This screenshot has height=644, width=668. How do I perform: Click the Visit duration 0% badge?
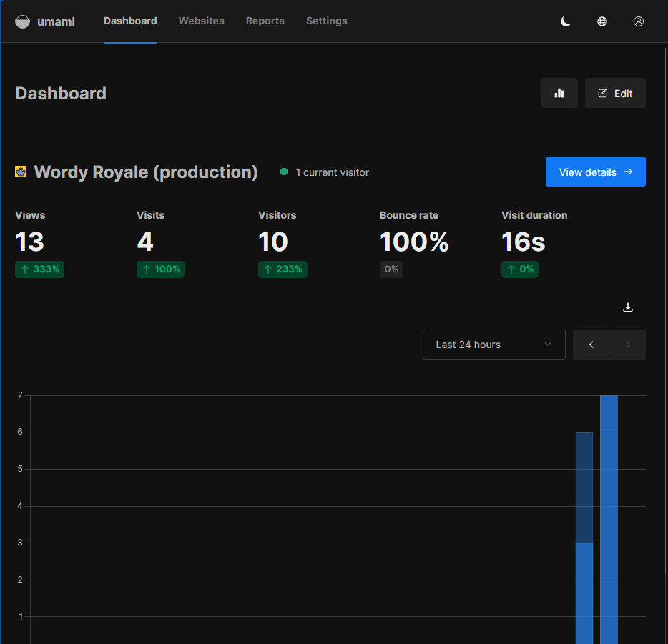pos(520,269)
